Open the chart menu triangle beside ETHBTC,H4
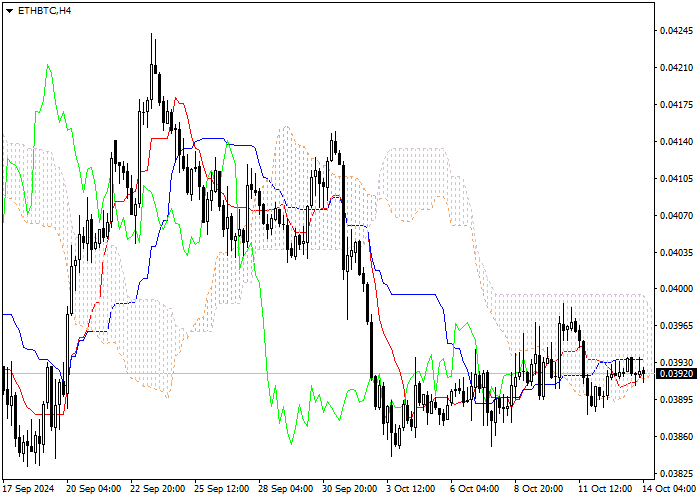Viewport: 700px width, 500px height. click(x=9, y=11)
